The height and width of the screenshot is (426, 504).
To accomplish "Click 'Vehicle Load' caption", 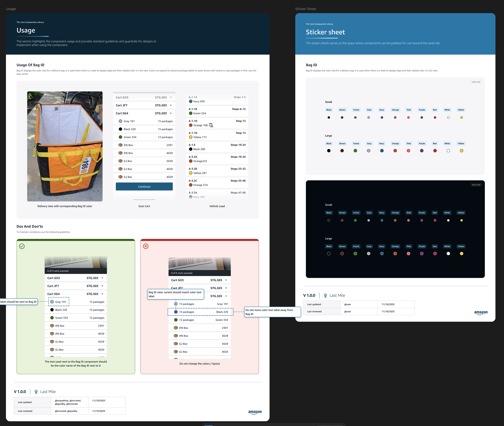I will point(217,206).
